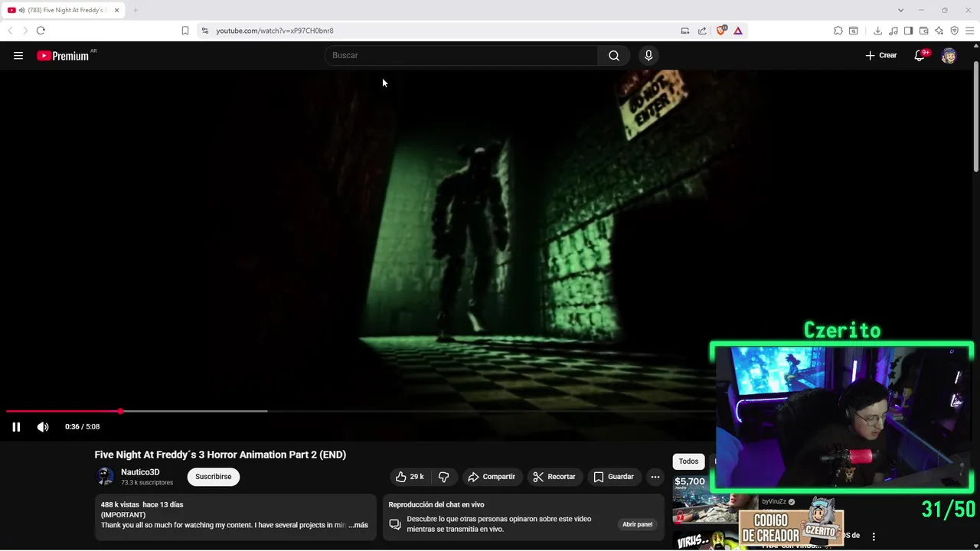Open the Leo AI sparkle icon
This screenshot has width=980, height=551.
click(x=939, y=31)
